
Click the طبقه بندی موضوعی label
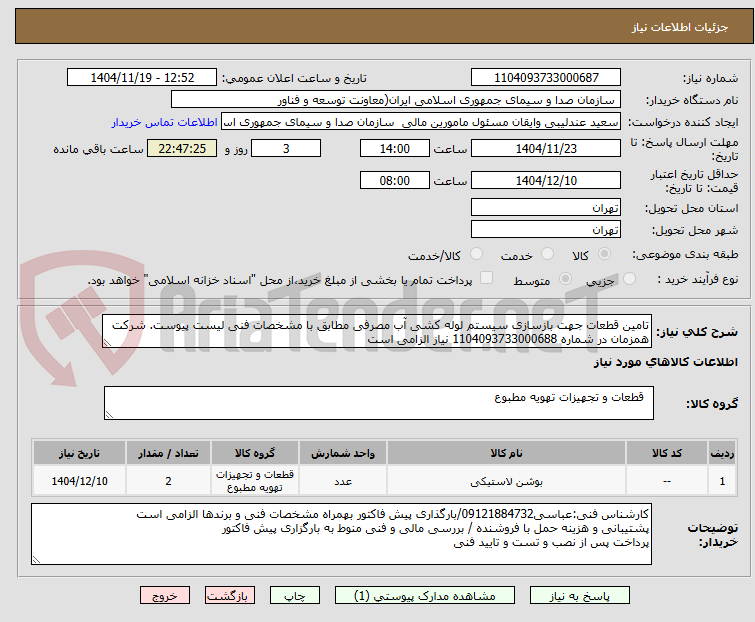point(685,254)
